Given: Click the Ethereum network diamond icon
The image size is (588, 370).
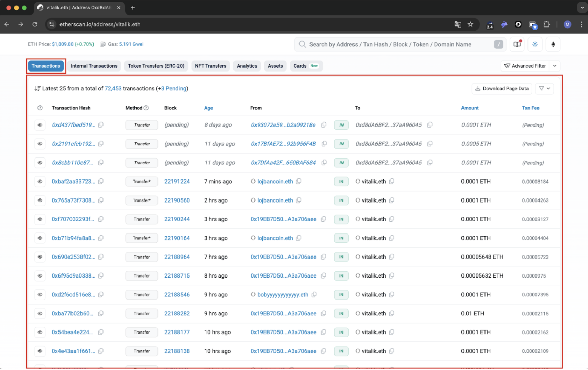Looking at the screenshot, I should [553, 44].
